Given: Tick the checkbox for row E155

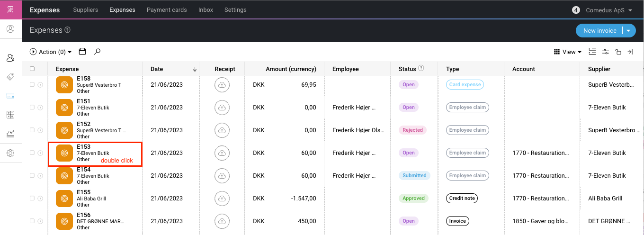Looking at the screenshot, I should coord(32,198).
